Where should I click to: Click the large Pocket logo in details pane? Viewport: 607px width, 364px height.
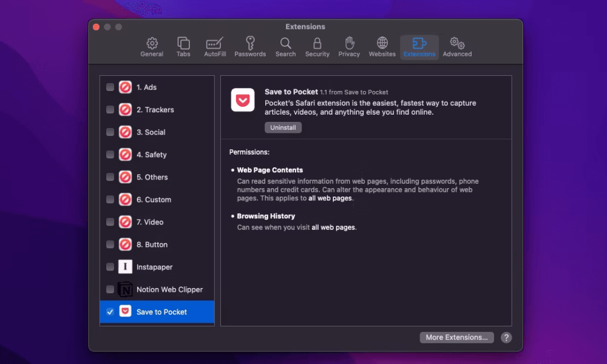pos(243,100)
